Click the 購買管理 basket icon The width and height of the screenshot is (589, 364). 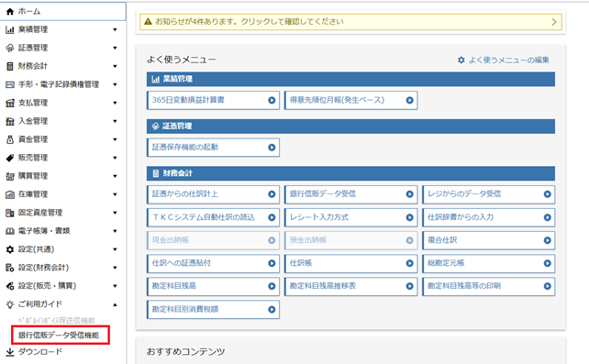coord(10,176)
